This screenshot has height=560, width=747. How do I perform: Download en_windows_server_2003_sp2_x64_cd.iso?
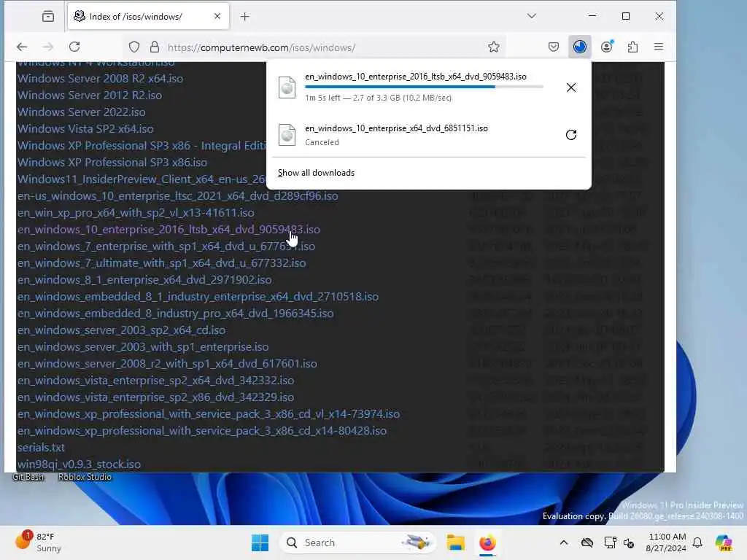(122, 330)
